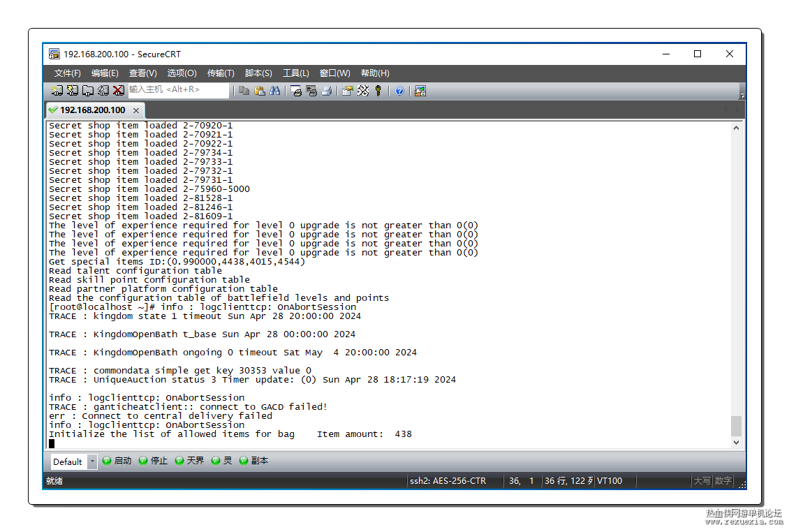Open the 窗口(W) menu
The width and height of the screenshot is (789, 532).
click(x=334, y=73)
